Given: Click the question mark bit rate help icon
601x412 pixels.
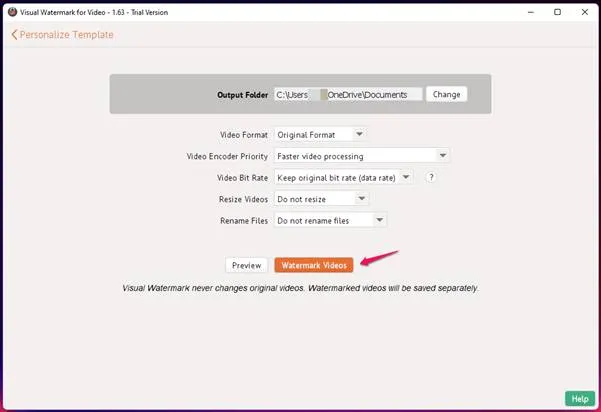Looking at the screenshot, I should (431, 177).
